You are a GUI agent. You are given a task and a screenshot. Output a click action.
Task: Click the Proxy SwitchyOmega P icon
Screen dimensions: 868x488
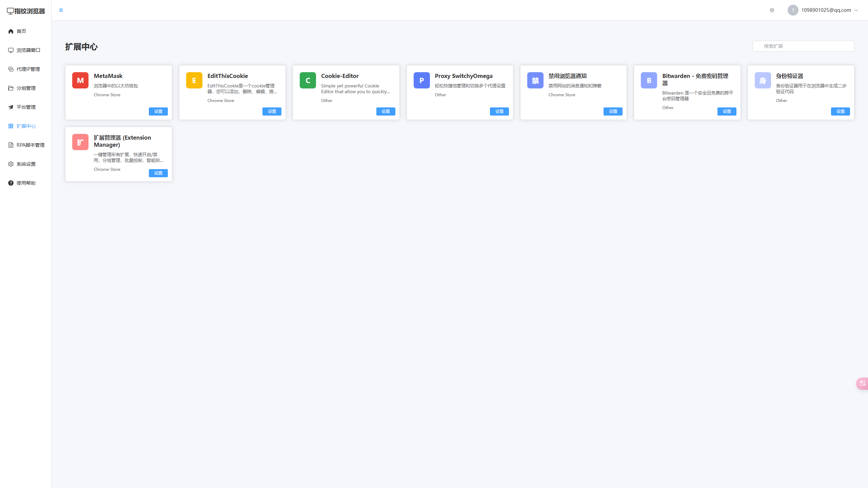coord(421,80)
